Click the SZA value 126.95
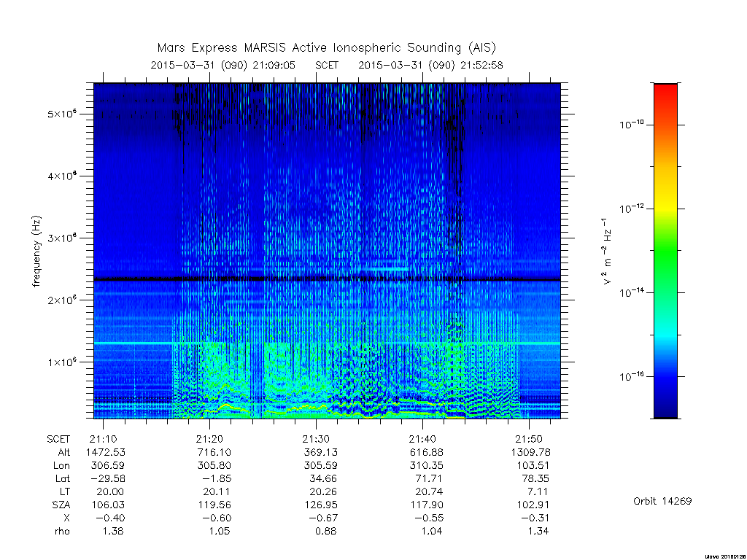This screenshot has width=747, height=560. [321, 505]
